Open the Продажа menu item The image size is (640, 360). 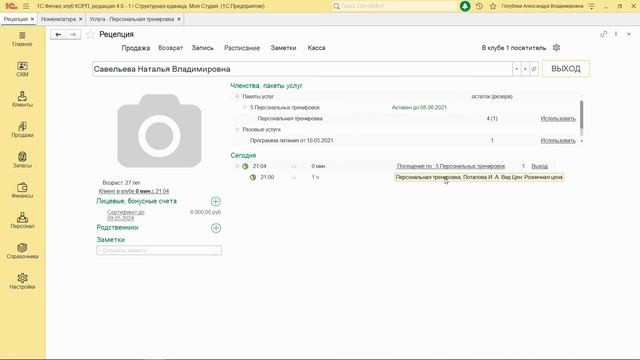click(x=136, y=48)
